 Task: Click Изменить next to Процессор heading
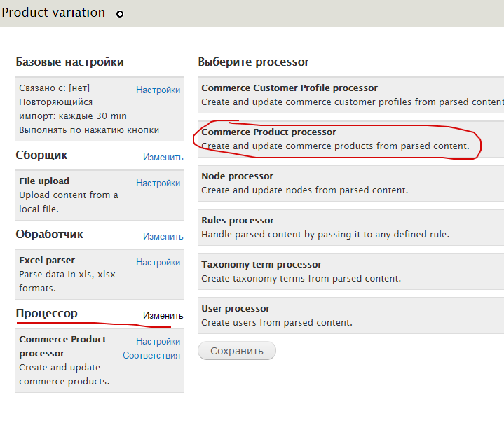click(x=163, y=315)
